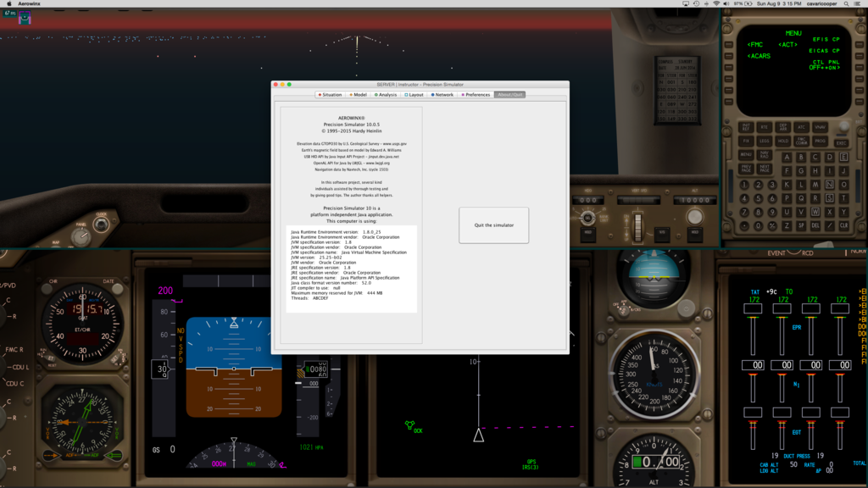The image size is (868, 488).
Task: Click the CDU CLR key
Action: [843, 225]
